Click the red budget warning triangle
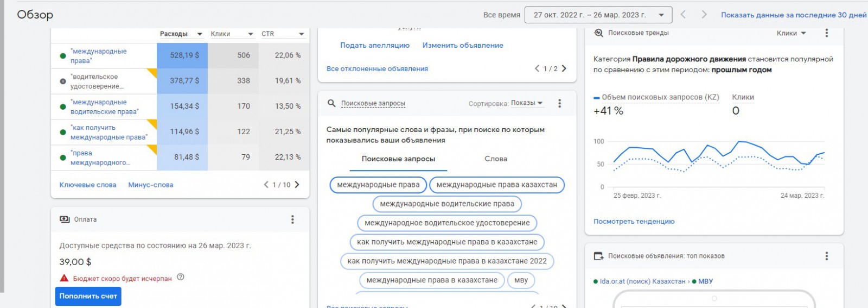Viewport: 868px width, 308px height. click(x=64, y=278)
